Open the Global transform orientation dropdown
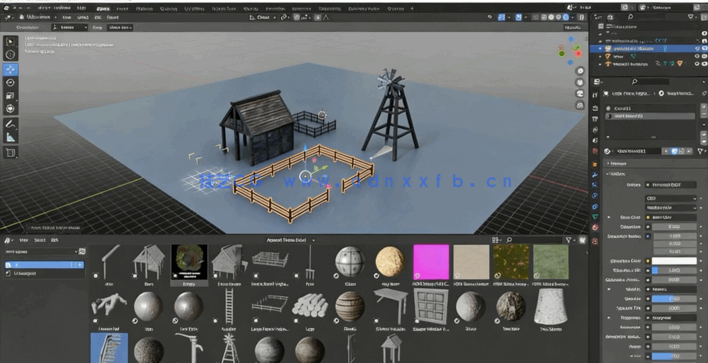 pos(263,17)
